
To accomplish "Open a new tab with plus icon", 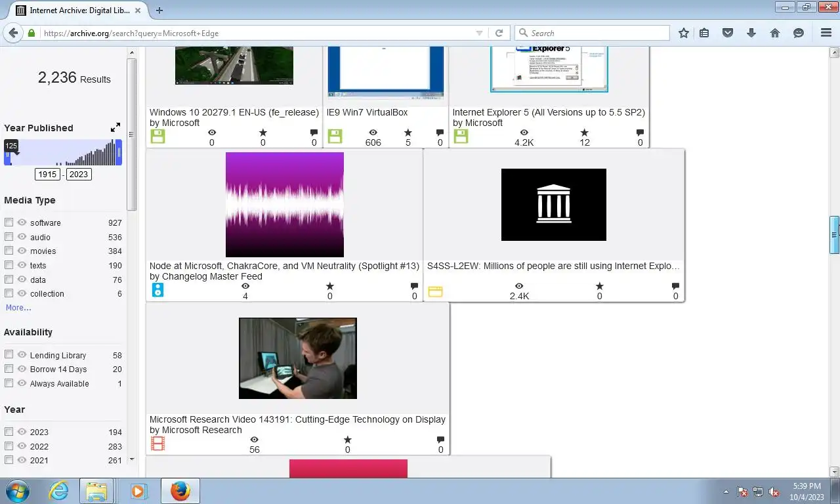I will point(159,10).
